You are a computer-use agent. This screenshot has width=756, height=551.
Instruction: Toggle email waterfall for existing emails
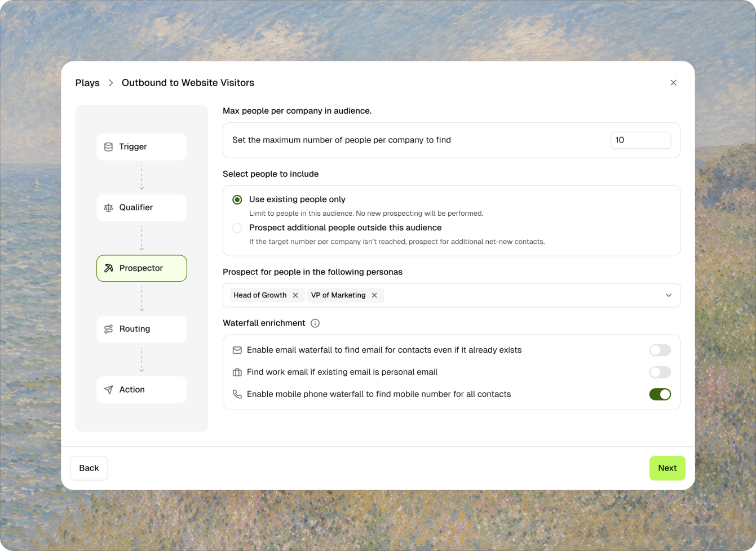pos(660,350)
